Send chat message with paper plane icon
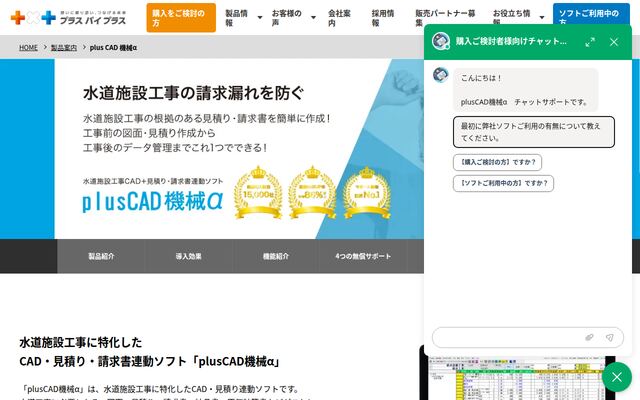The width and height of the screenshot is (640, 400). pyautogui.click(x=610, y=338)
